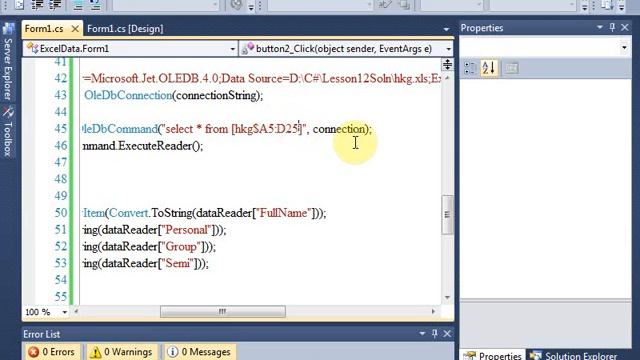Click the Property Pages icon
Screen dimensions: 640x360
[x=511, y=68]
